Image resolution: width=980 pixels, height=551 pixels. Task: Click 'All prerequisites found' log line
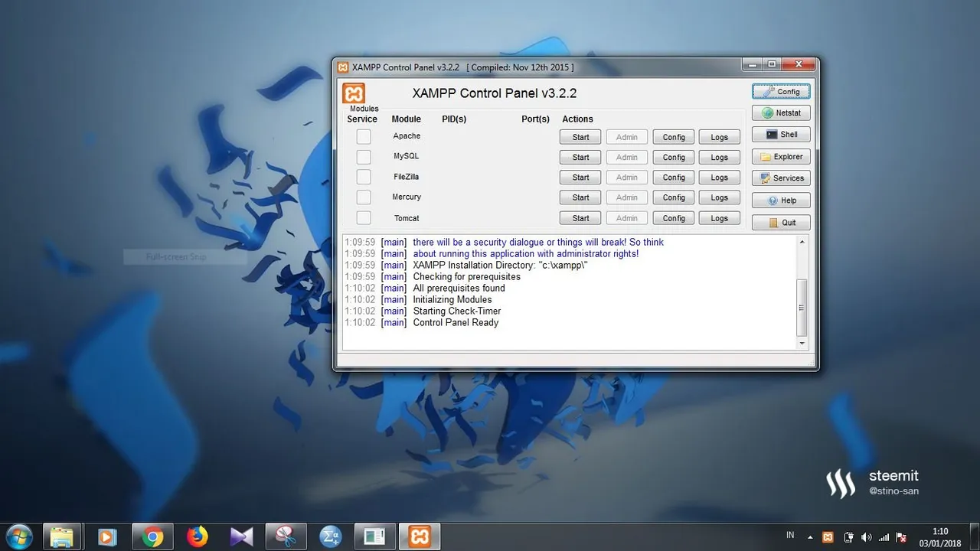pos(459,289)
